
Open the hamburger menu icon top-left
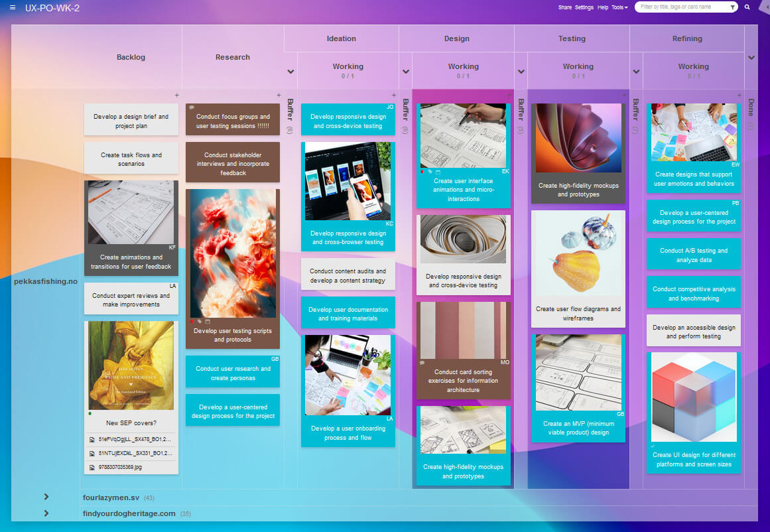coord(11,7)
